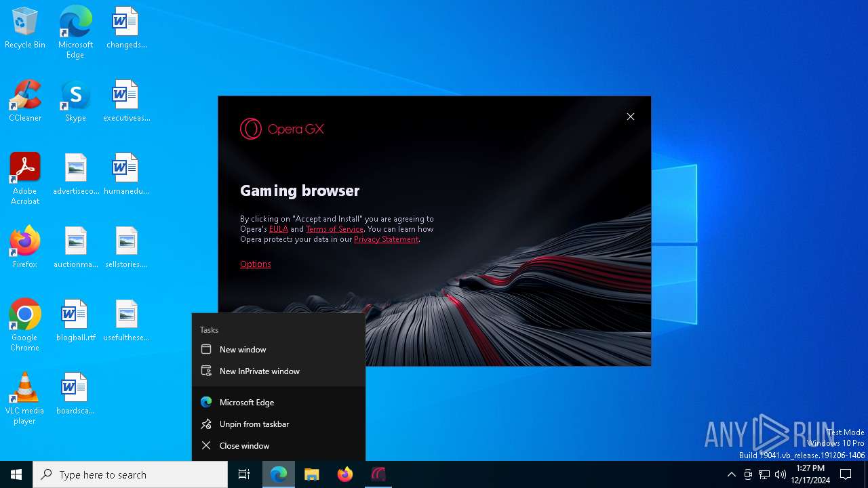This screenshot has height=488, width=868.
Task: Click the Opera GX logo in installer
Action: (x=282, y=129)
